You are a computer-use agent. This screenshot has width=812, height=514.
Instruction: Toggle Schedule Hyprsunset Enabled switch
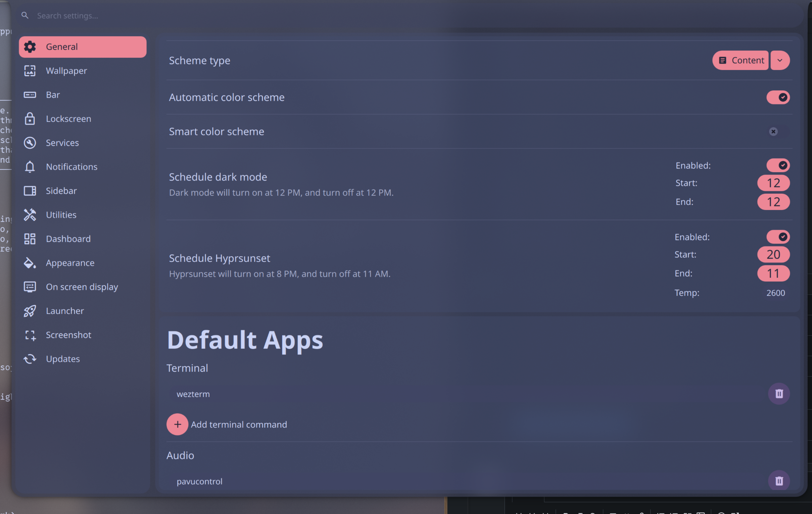click(778, 237)
